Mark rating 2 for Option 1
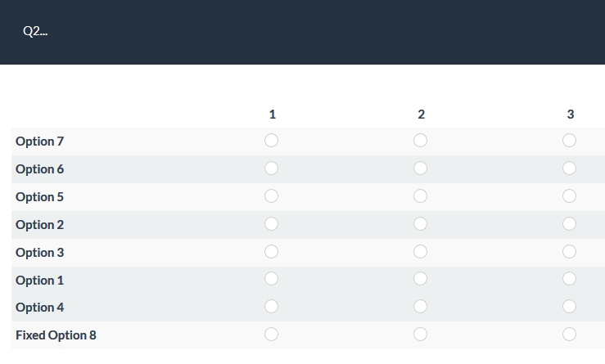605x364 pixels. [421, 279]
